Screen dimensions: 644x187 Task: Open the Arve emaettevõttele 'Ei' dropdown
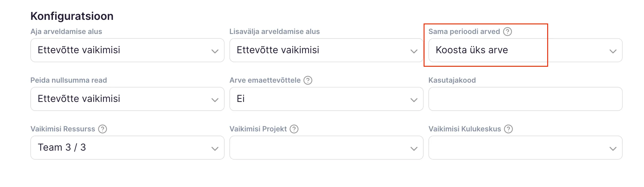(326, 99)
